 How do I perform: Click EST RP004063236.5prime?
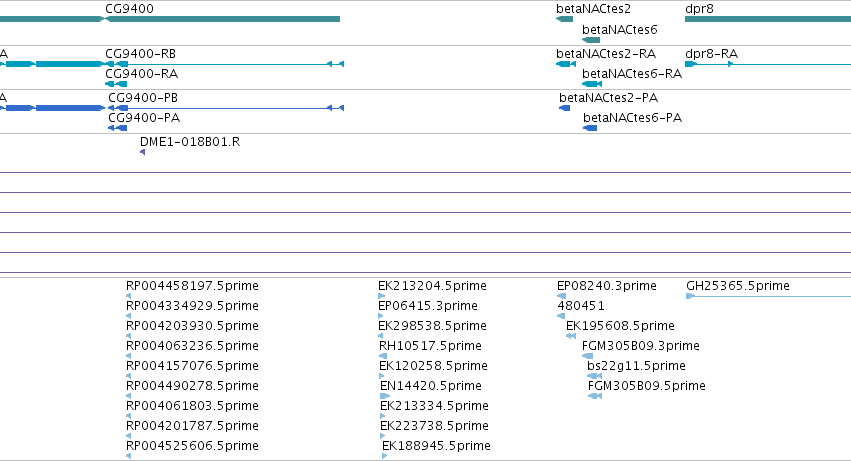click(192, 346)
